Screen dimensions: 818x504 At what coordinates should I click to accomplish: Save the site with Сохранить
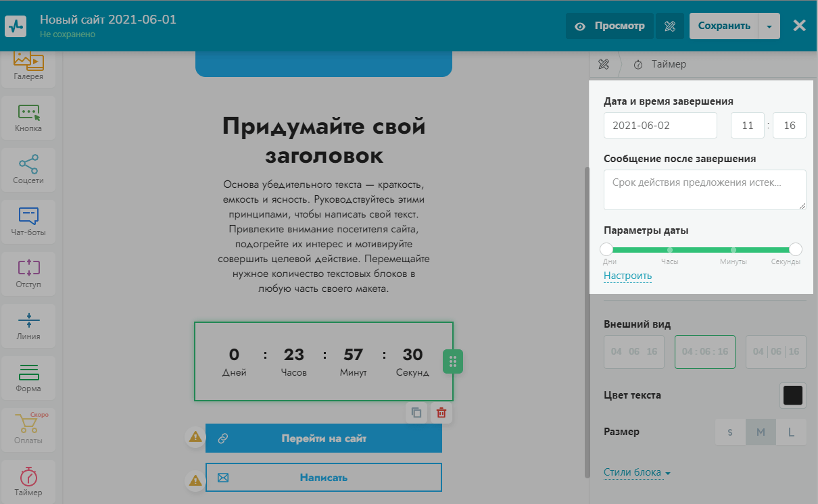724,26
